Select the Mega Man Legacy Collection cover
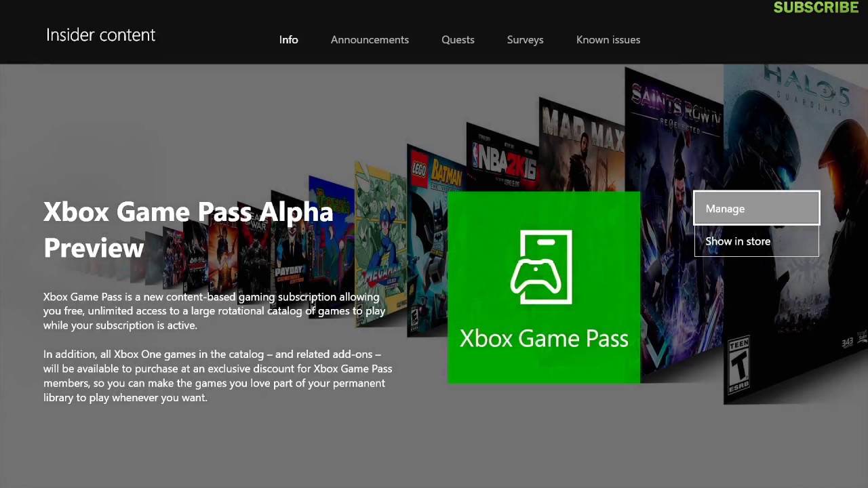Image resolution: width=868 pixels, height=488 pixels. pos(380,245)
